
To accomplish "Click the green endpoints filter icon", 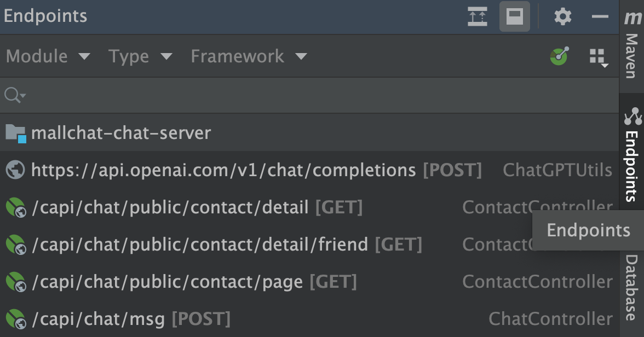I will (x=559, y=56).
